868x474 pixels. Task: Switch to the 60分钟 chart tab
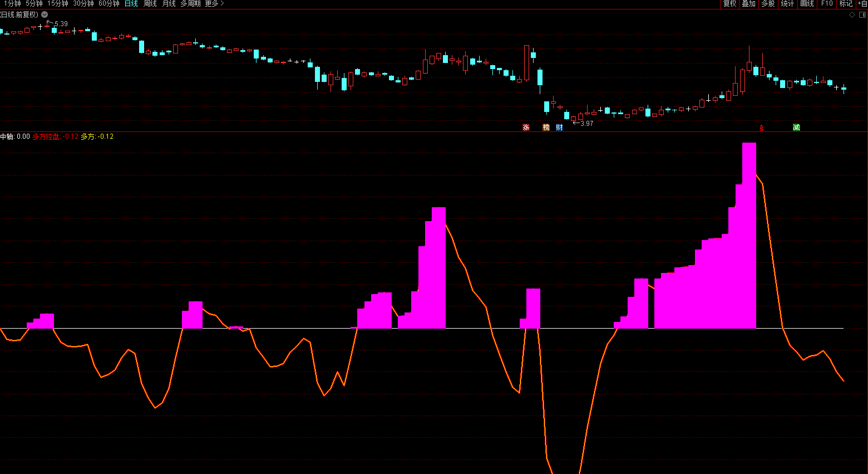click(109, 4)
